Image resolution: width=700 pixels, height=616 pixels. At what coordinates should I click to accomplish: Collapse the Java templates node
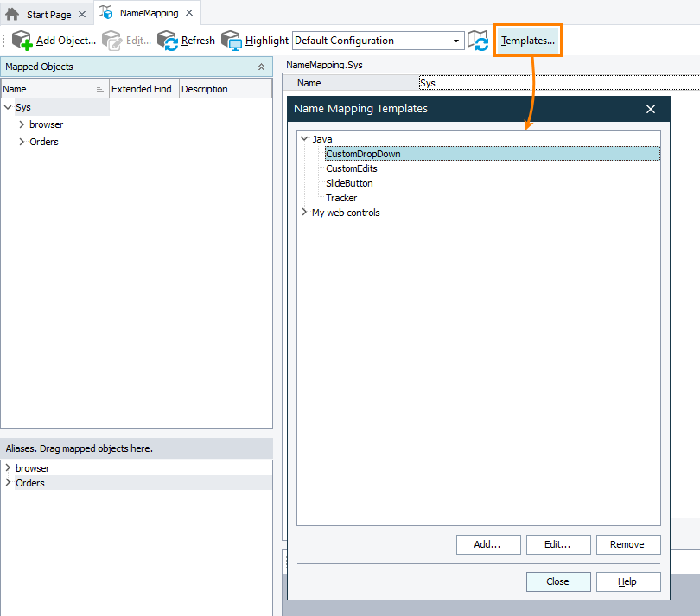304,138
